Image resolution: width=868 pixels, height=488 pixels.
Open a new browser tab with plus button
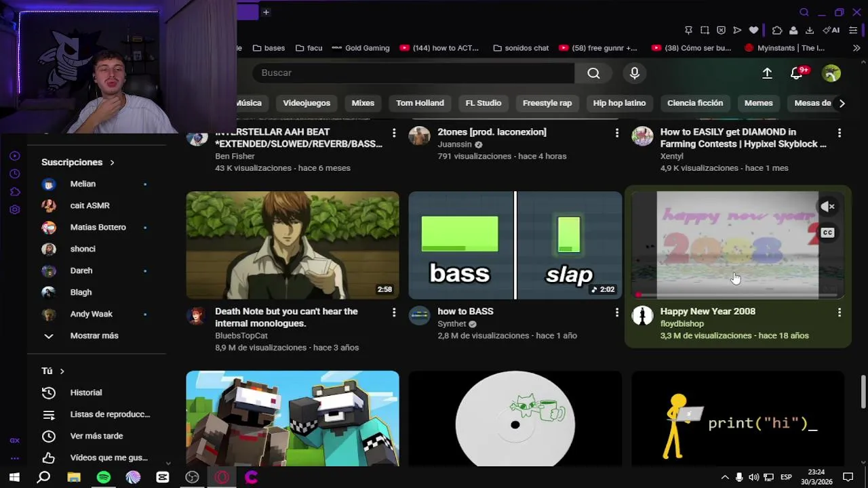point(266,12)
